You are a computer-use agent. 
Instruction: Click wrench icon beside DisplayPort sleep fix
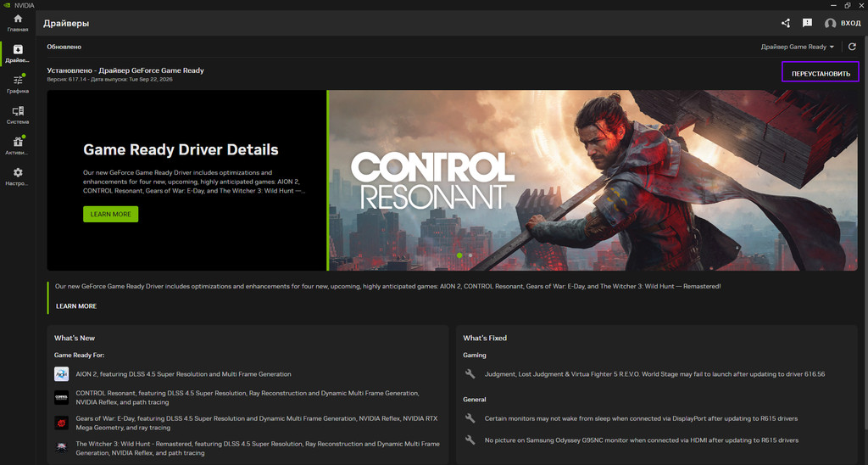[470, 418]
